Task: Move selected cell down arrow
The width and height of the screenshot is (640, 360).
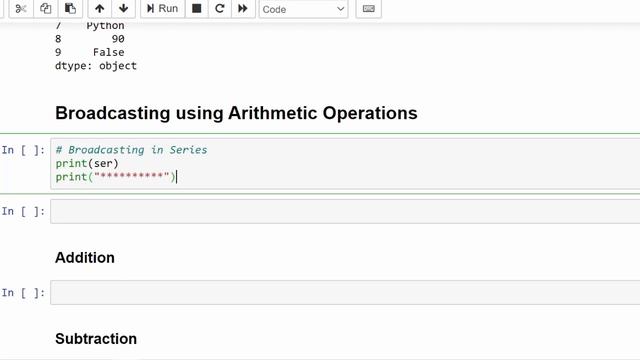Action: pyautogui.click(x=123, y=9)
